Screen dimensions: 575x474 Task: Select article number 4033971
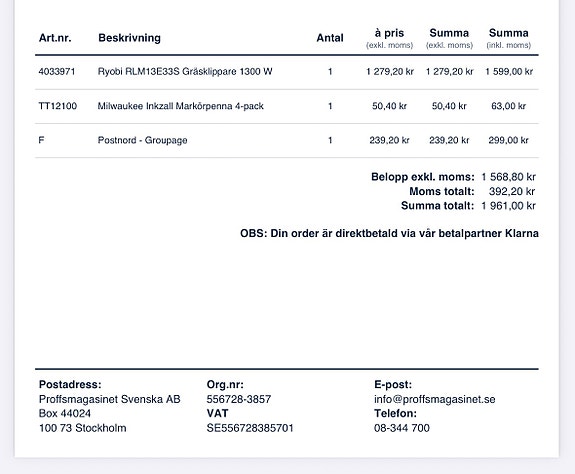click(x=57, y=71)
